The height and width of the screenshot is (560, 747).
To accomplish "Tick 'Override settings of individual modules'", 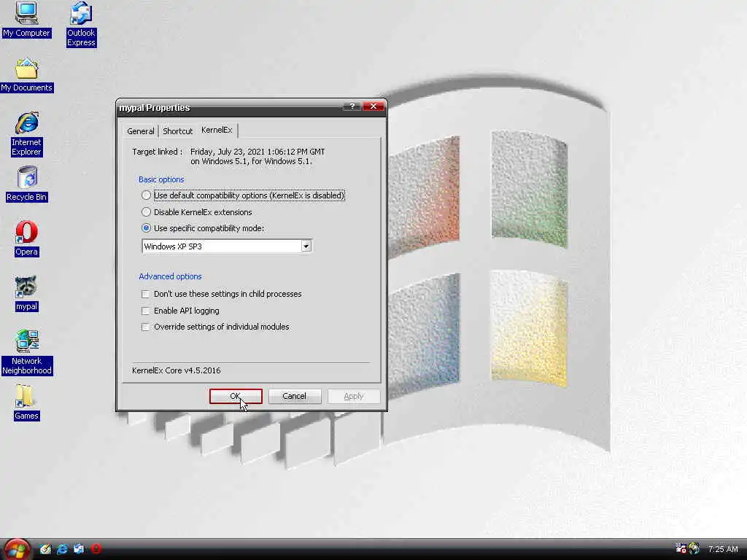I will 145,327.
